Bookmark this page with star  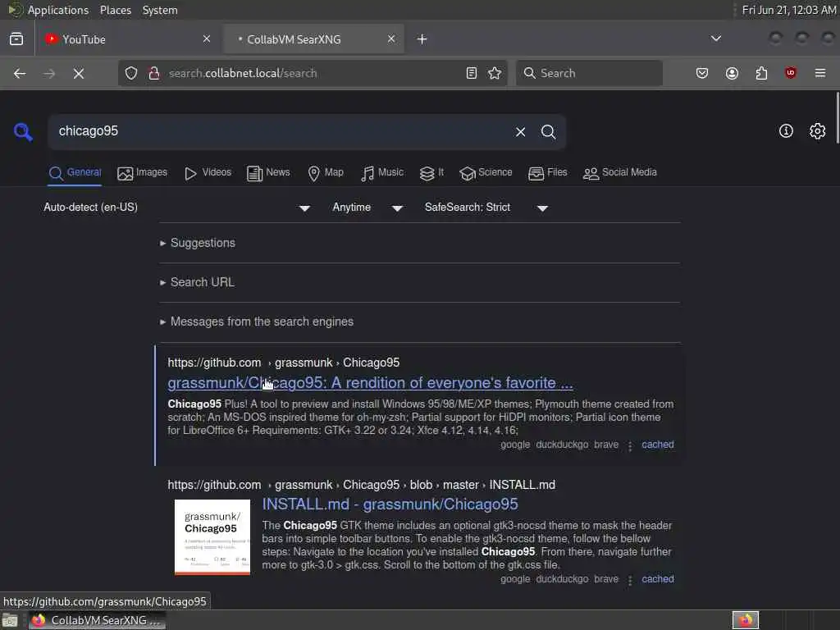[x=495, y=73]
